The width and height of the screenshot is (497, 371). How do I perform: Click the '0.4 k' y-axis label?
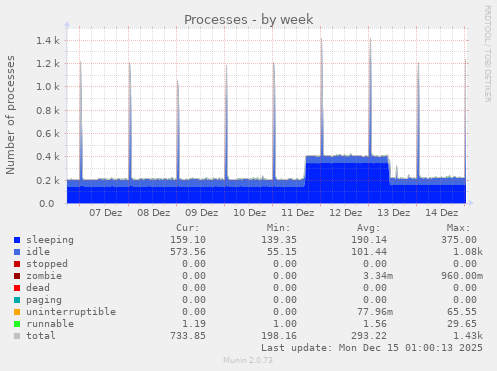point(48,157)
